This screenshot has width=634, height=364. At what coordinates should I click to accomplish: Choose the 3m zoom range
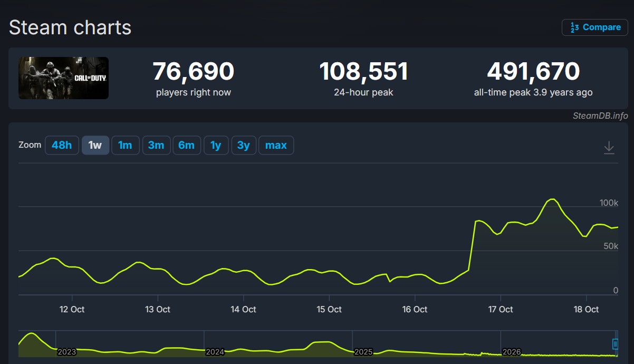point(156,145)
